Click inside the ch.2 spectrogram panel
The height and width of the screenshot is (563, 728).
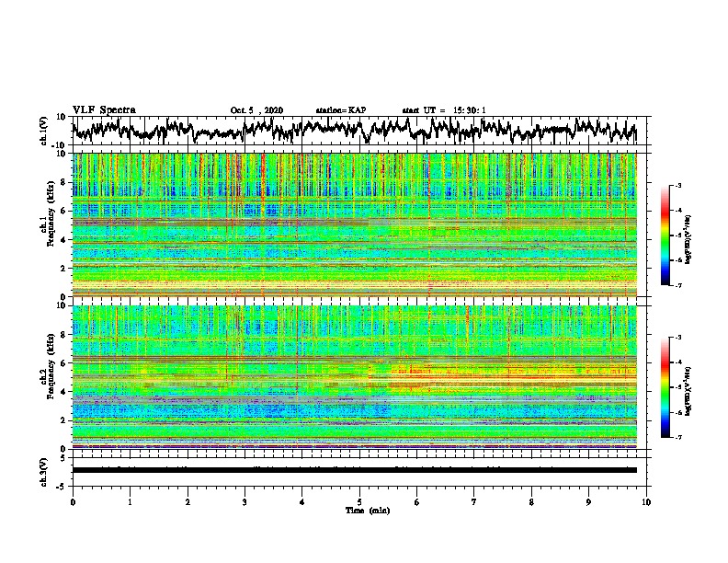pos(354,377)
